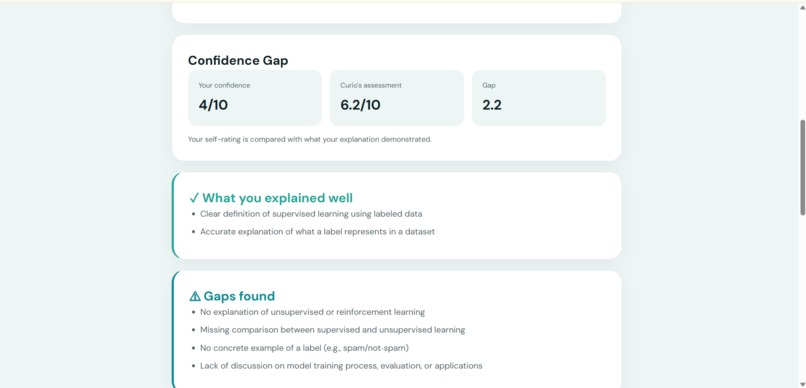Click the checkmark icon beside What you explained well
The width and height of the screenshot is (806, 388).
(194, 198)
